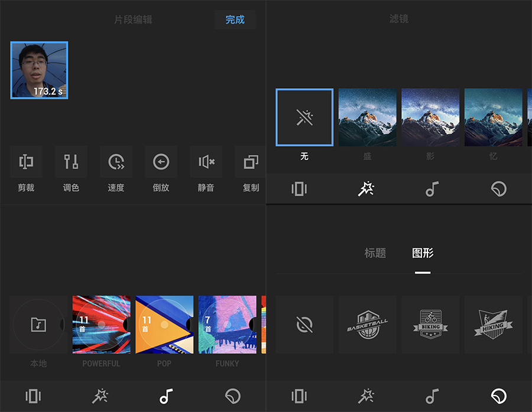Screen dimensions: 532x412
Task: Switch to the 图形 graphics tab
Action: click(423, 253)
